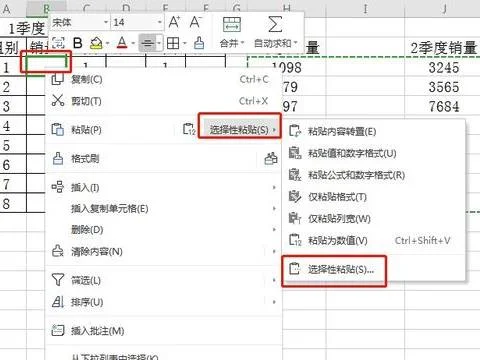Open the 选择性粘贴(S) submenu entry

(240, 129)
